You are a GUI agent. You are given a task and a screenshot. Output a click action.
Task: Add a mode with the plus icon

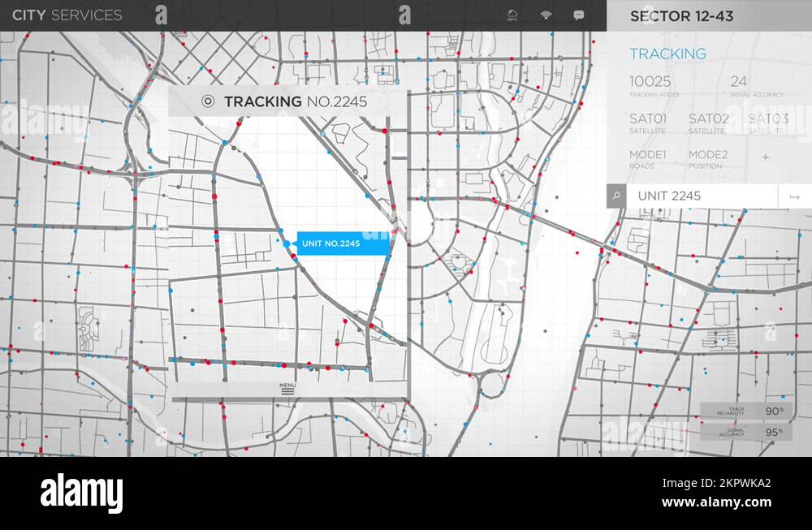point(766,157)
